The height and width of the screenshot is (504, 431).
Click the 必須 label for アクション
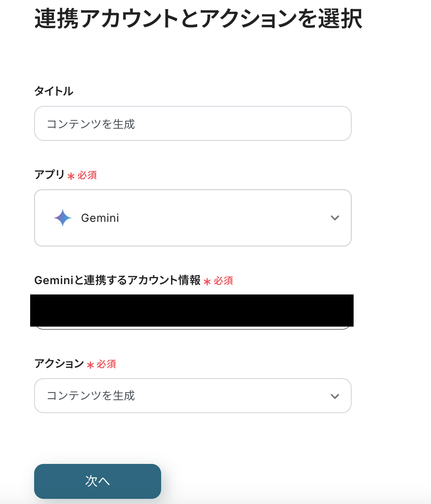coord(106,364)
